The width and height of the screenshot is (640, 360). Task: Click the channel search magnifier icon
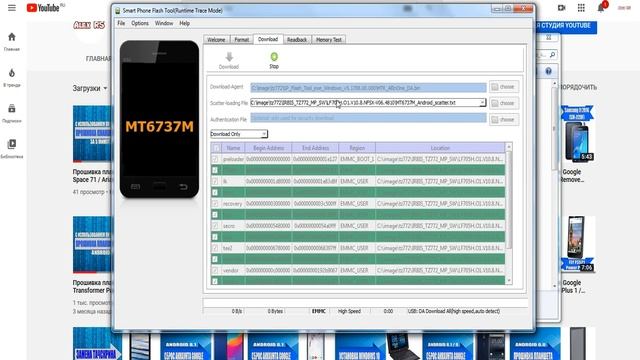pyautogui.click(x=552, y=54)
